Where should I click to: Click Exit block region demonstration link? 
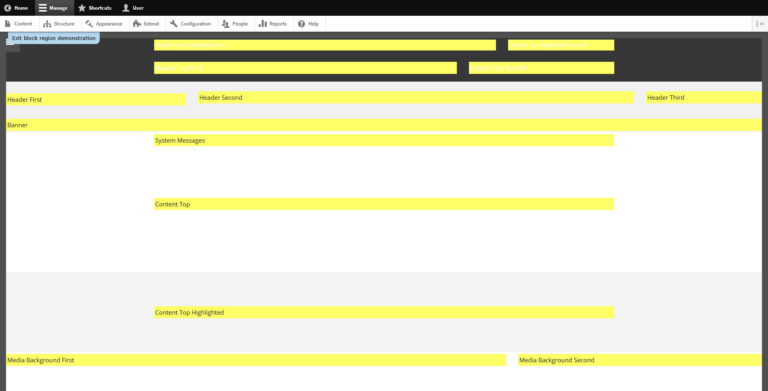click(x=53, y=38)
